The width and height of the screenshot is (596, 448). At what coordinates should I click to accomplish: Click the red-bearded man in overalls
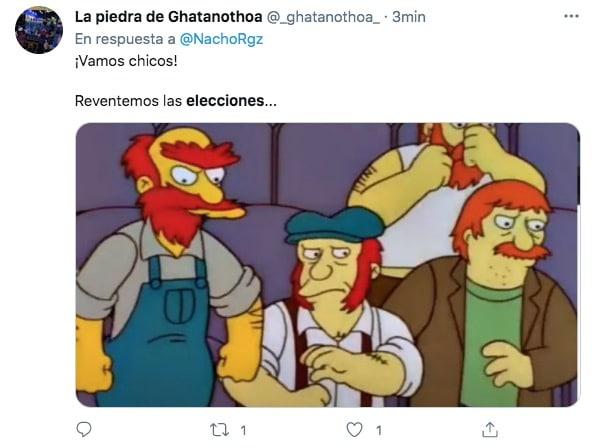click(167, 266)
